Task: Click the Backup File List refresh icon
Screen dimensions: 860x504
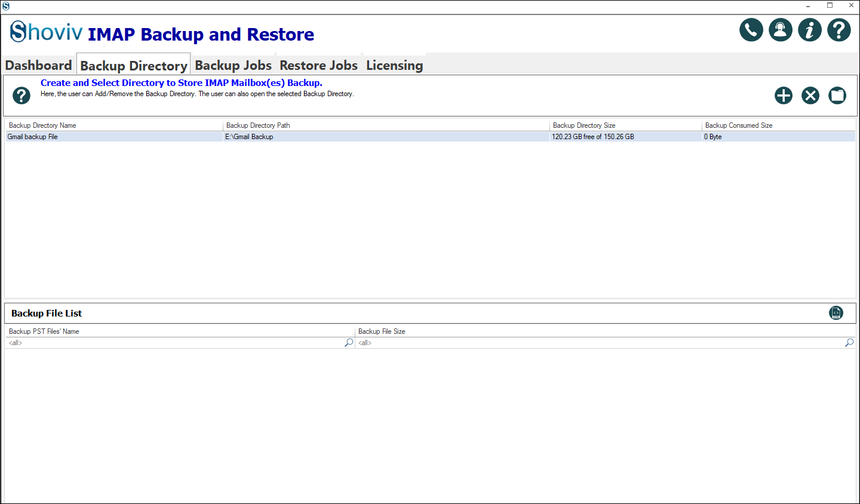Action: [x=836, y=313]
